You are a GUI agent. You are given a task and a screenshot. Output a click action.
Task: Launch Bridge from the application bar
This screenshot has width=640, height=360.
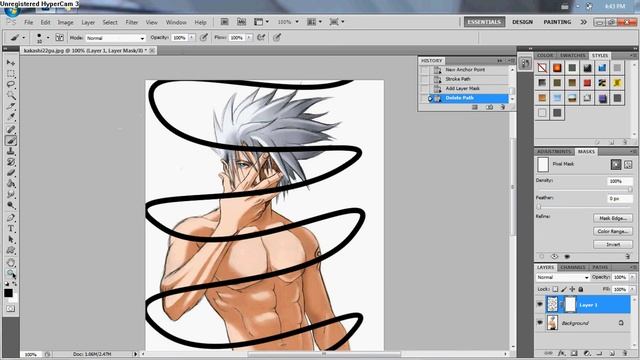(224, 22)
